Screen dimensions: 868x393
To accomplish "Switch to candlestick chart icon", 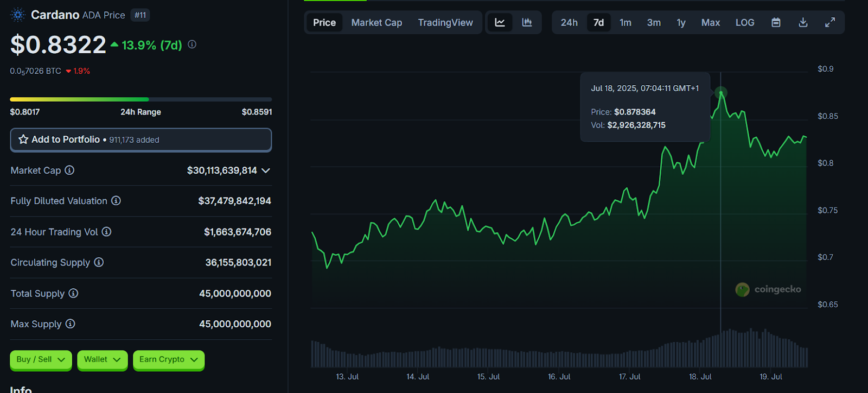I will click(527, 22).
